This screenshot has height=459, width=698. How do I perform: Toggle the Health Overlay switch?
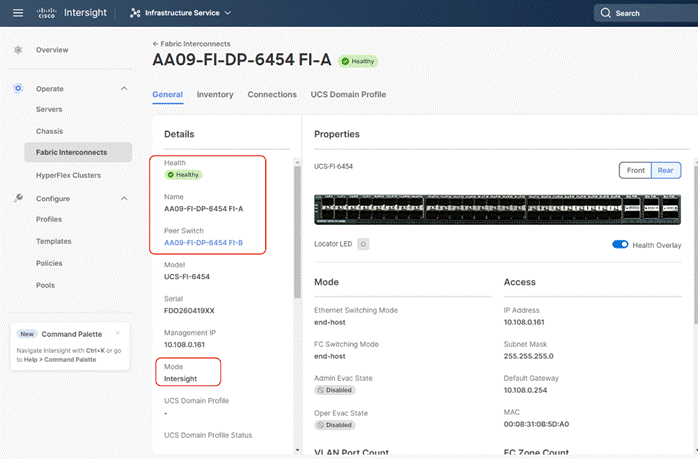[x=620, y=244]
